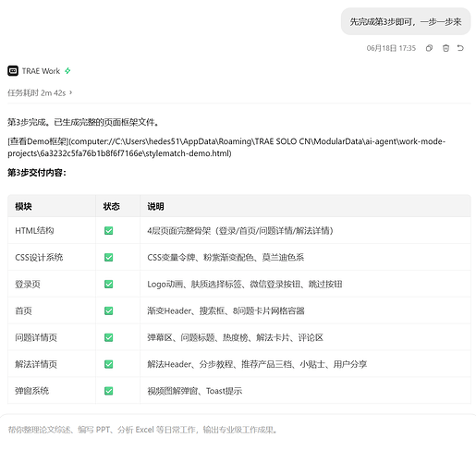Click description Logo动画、肤质选择标签
This screenshot has width=476, height=462.
(245, 284)
